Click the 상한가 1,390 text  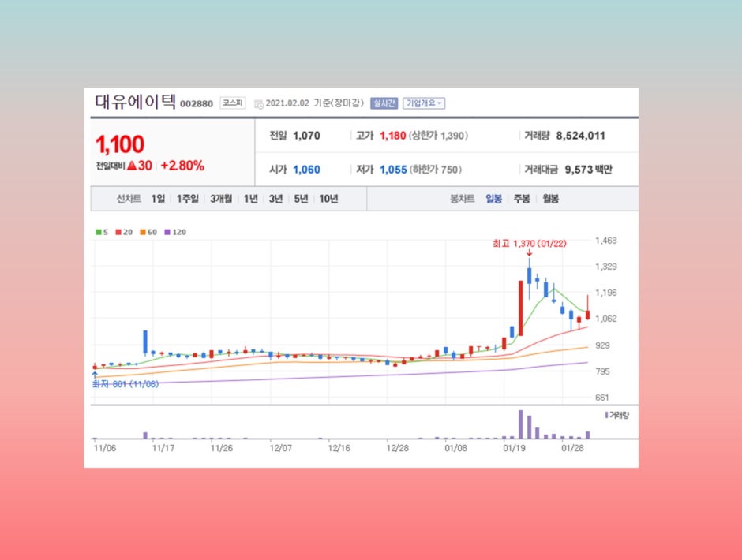[x=438, y=136]
